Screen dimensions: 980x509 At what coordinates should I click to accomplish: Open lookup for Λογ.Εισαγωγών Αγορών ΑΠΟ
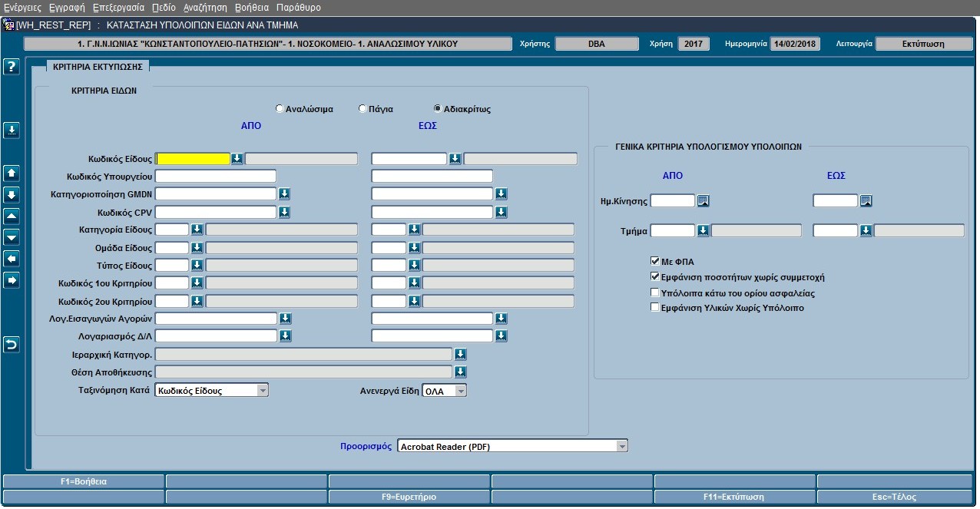click(284, 318)
